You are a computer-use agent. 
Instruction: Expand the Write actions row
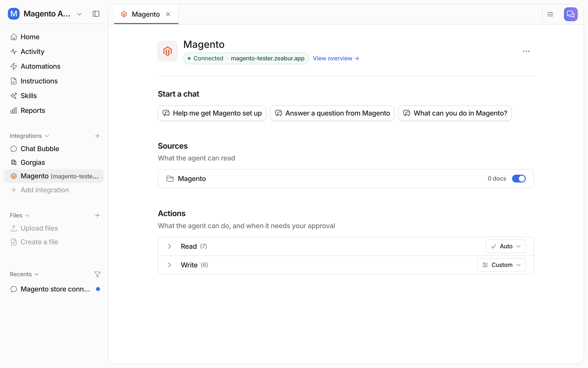click(170, 265)
